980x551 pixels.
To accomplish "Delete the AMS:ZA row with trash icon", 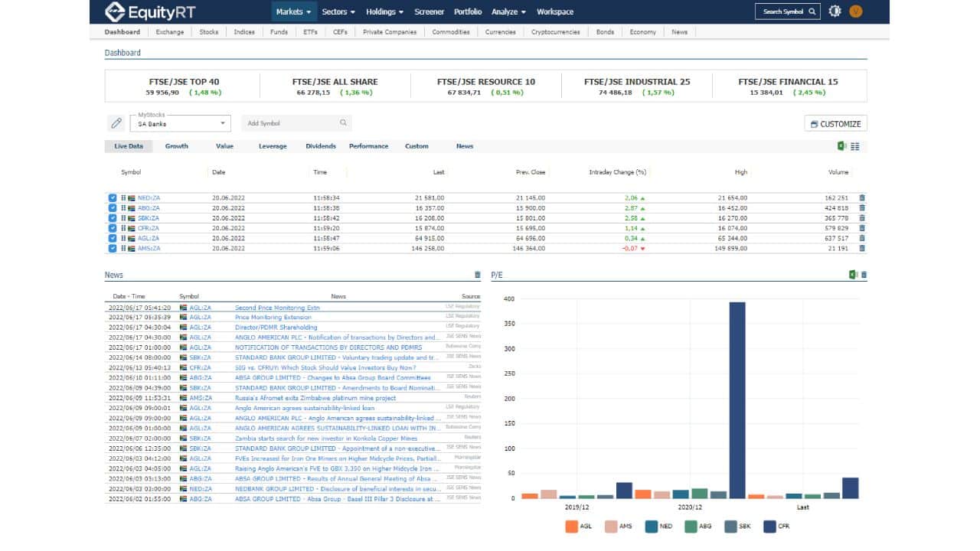I will 862,248.
